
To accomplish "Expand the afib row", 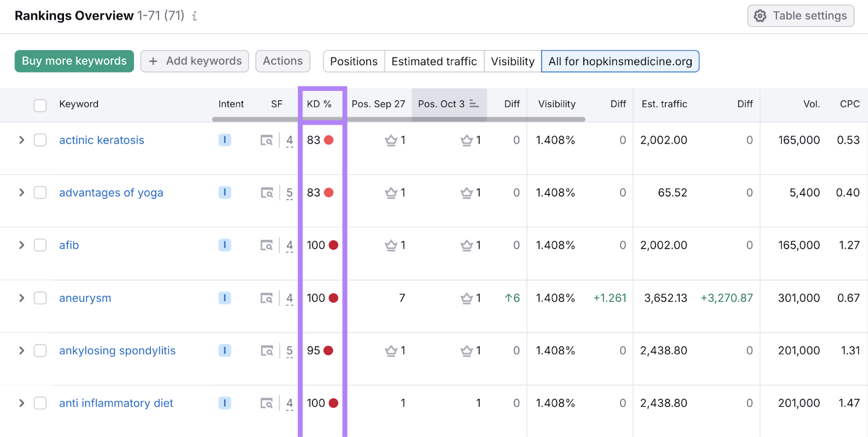I will [x=22, y=245].
